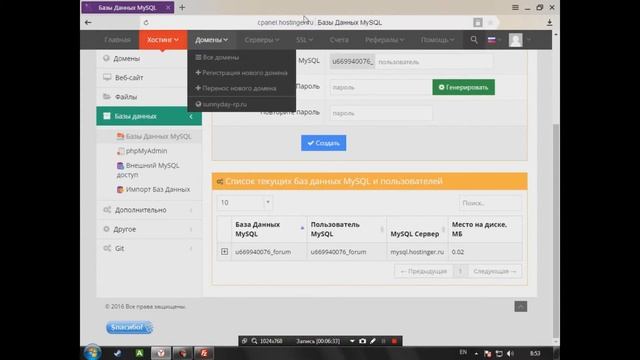Open recorder options dropdown arrow
The width and height of the screenshot is (640, 360).
[352, 341]
